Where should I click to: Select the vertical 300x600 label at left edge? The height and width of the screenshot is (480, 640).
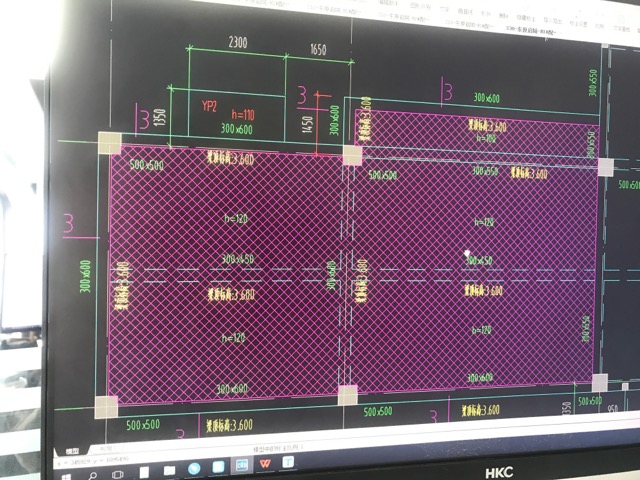(85, 276)
